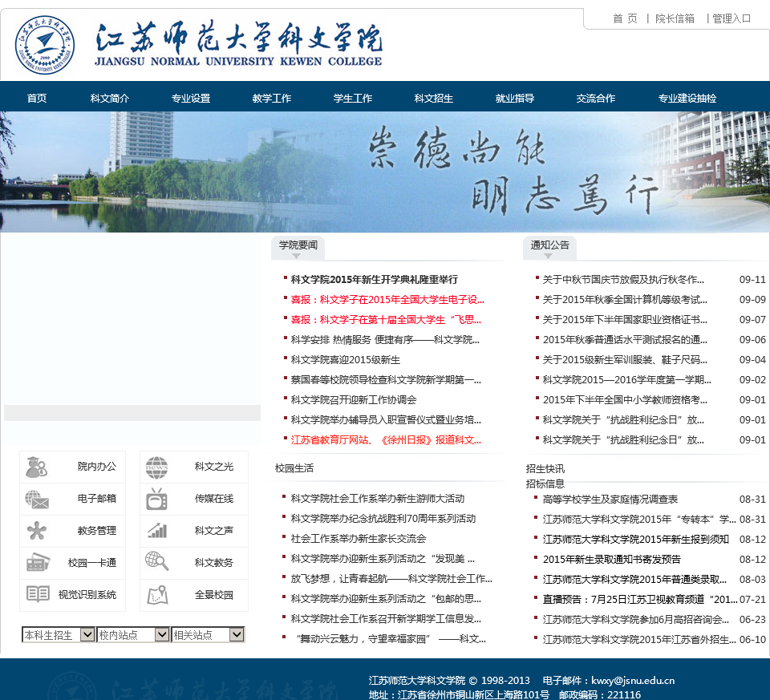Open notice 2015年下半年全国中小学教师资格考
Image resolution: width=770 pixels, height=700 pixels.
[x=625, y=399]
